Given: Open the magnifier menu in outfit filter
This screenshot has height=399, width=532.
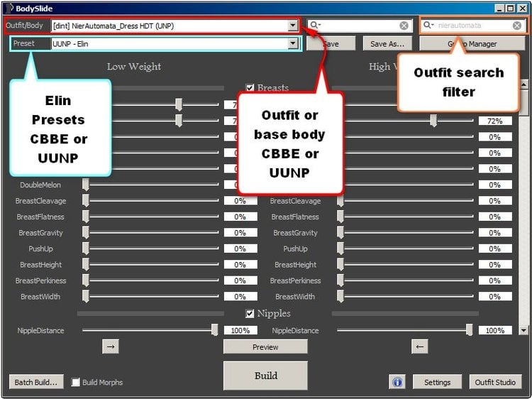Looking at the screenshot, I should tap(428, 25).
